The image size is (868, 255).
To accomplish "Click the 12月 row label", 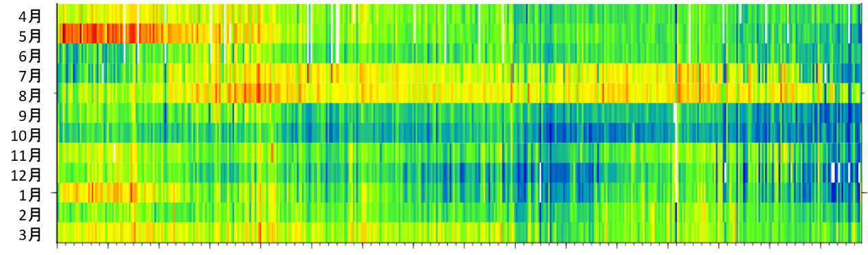I will point(26,175).
